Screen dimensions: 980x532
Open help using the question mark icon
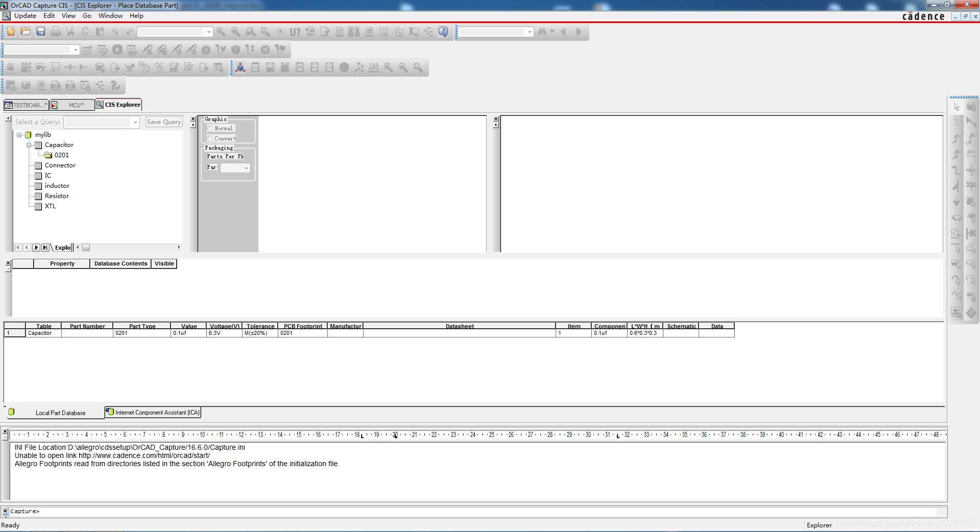click(443, 32)
